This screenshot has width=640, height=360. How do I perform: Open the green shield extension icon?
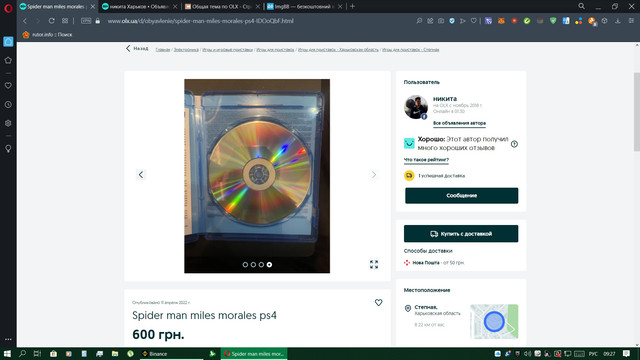point(553,21)
